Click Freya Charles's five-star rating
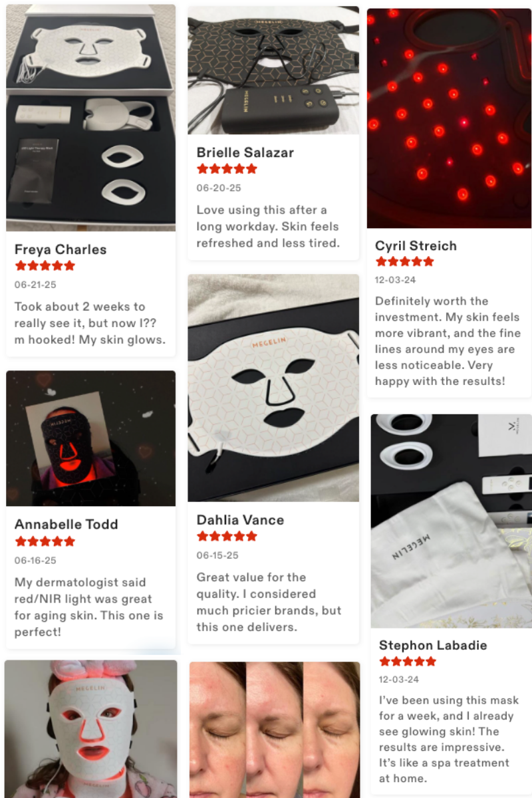Screen dimensions: 532x798 [x=45, y=266]
